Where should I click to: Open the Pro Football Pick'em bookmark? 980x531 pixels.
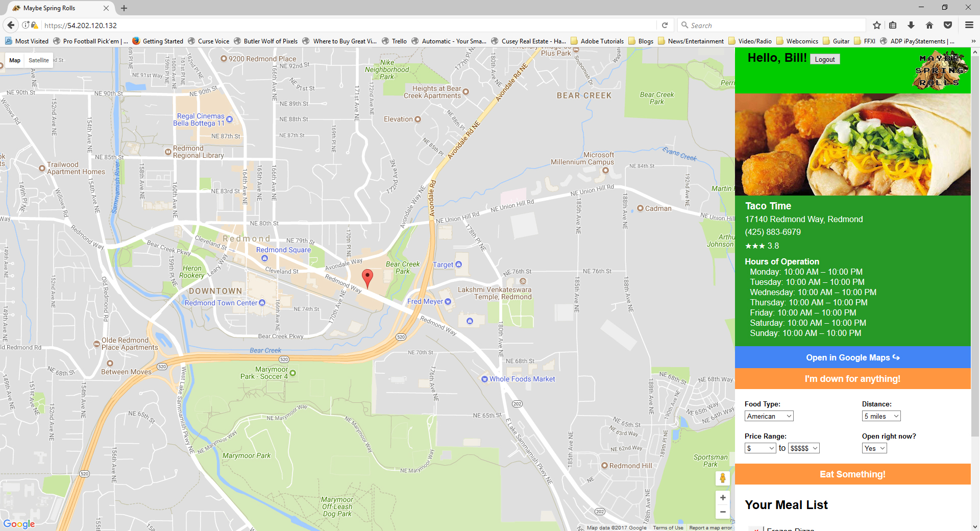coord(90,41)
